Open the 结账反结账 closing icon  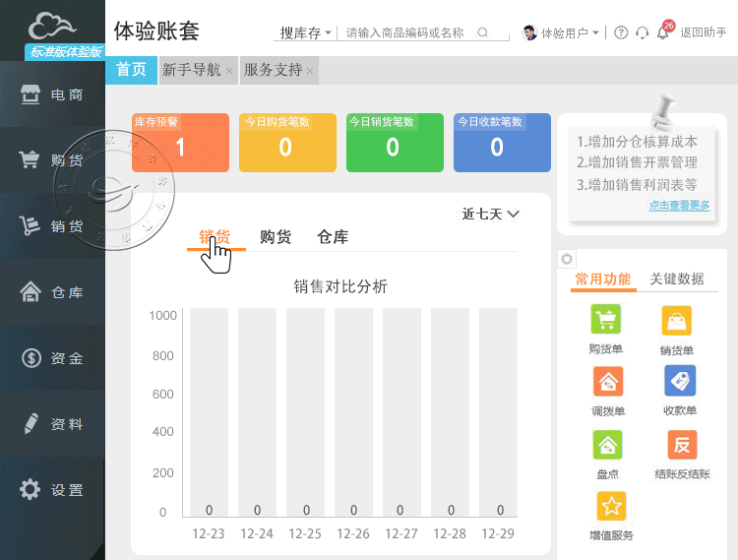[x=681, y=445]
